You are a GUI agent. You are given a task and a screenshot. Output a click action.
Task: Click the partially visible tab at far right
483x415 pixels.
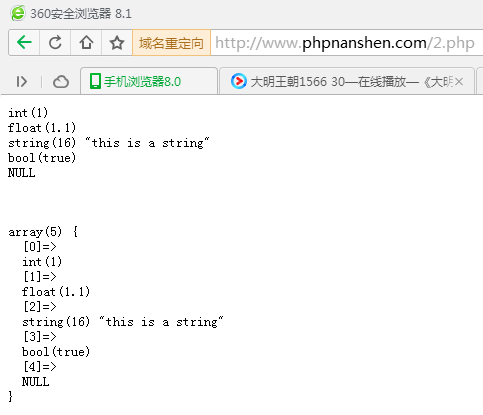[x=480, y=81]
